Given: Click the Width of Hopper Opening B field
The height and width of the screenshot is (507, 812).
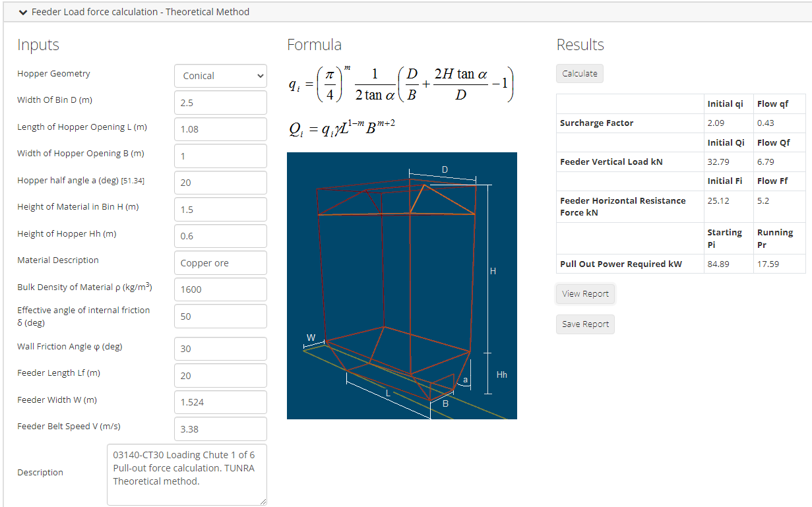Looking at the screenshot, I should [220, 156].
